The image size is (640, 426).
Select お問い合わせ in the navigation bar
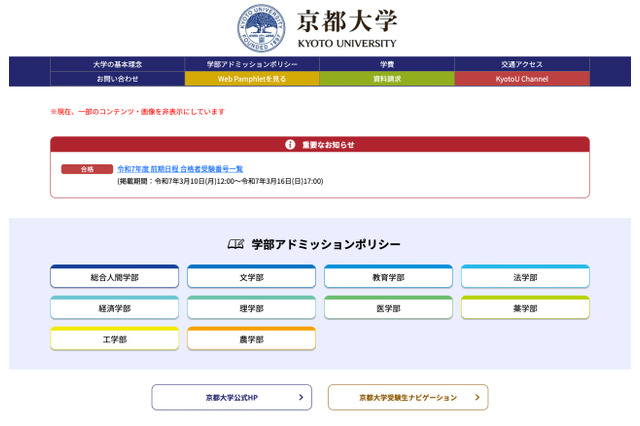[x=118, y=79]
